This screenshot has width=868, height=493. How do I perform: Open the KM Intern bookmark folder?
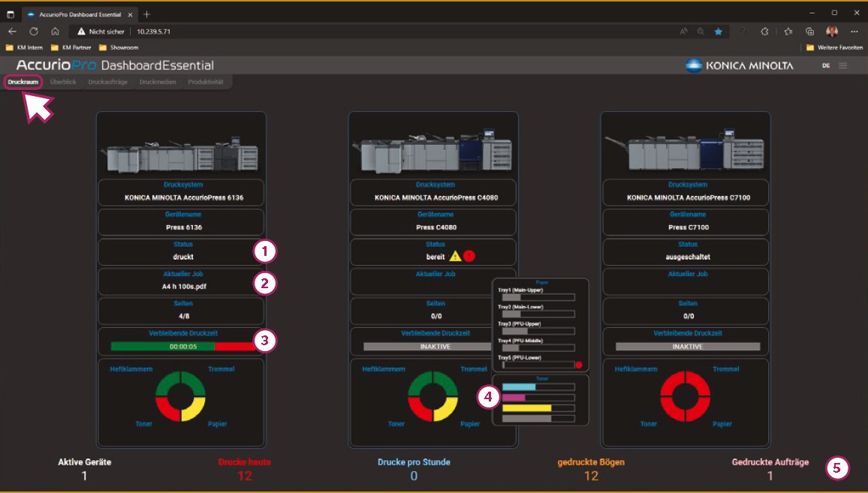point(24,47)
